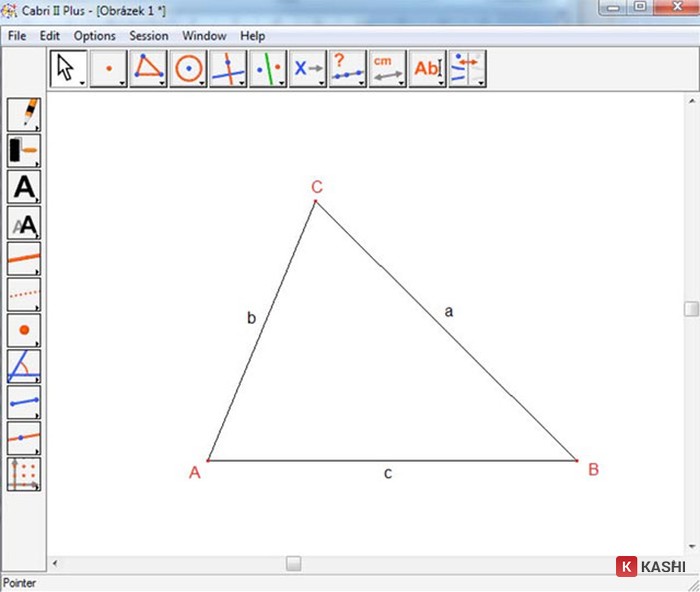Image resolution: width=700 pixels, height=592 pixels.
Task: Choose the reflection transformation tool
Action: (267, 69)
